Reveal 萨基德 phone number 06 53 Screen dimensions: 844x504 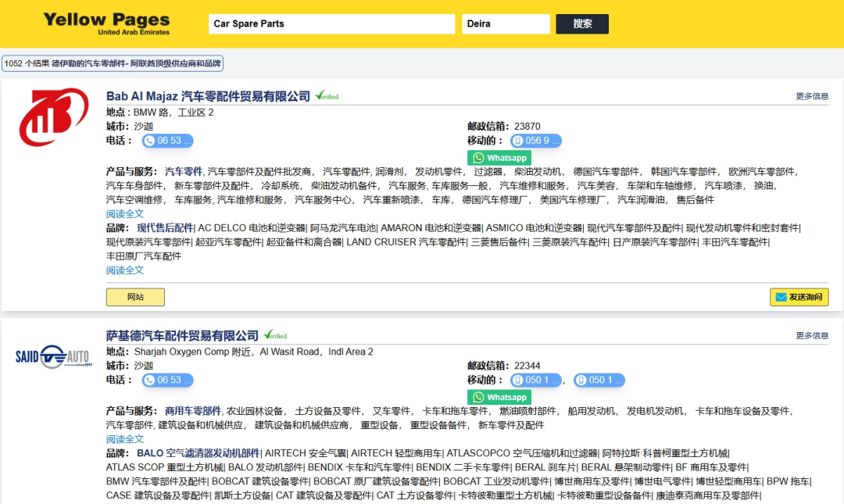[x=167, y=381]
